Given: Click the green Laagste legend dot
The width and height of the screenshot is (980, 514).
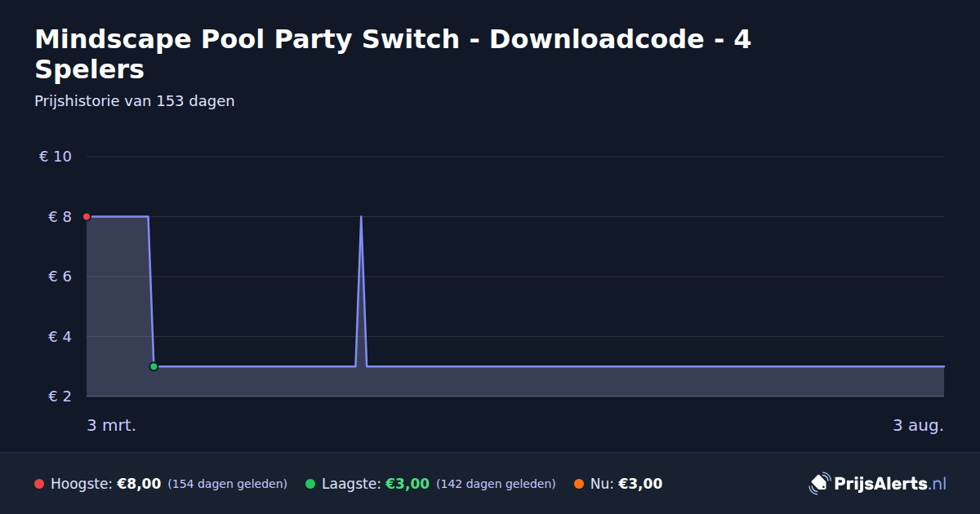Looking at the screenshot, I should click(x=310, y=484).
